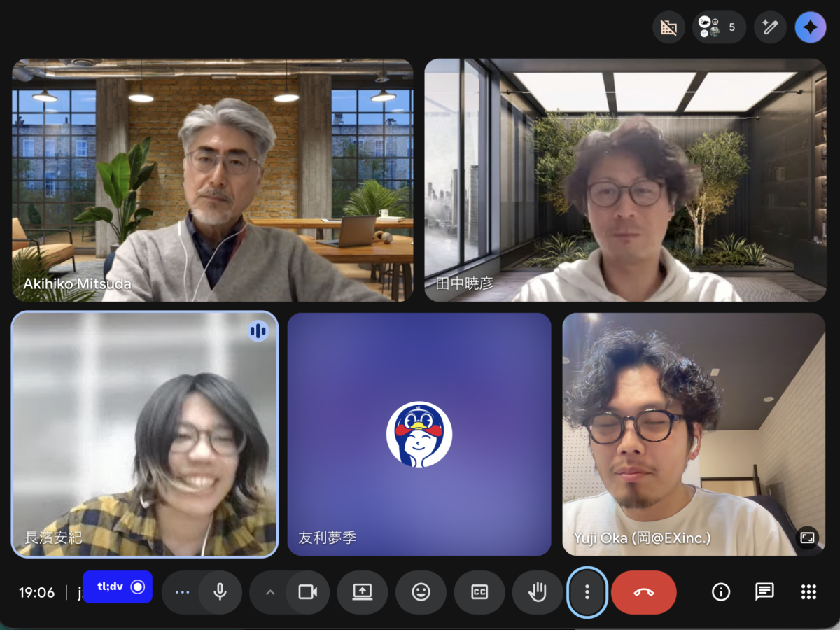Click the sparkle pencil icon at top
Screen dimensions: 840x630
coord(770,28)
